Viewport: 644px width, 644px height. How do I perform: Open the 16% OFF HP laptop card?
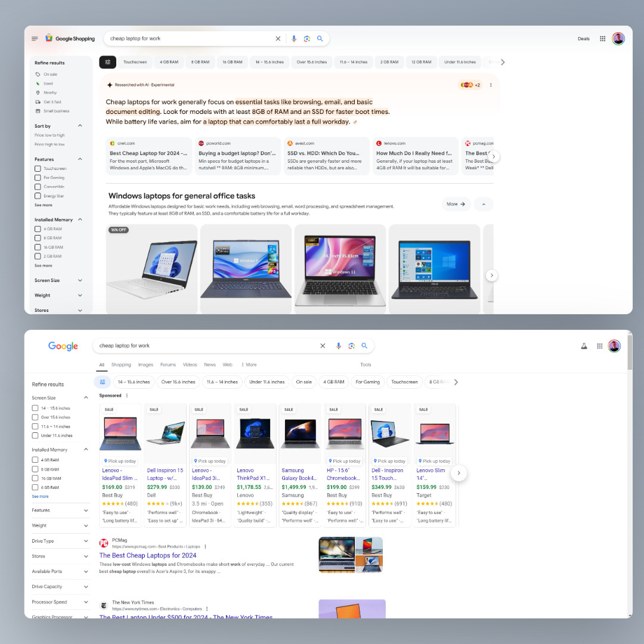tap(151, 270)
